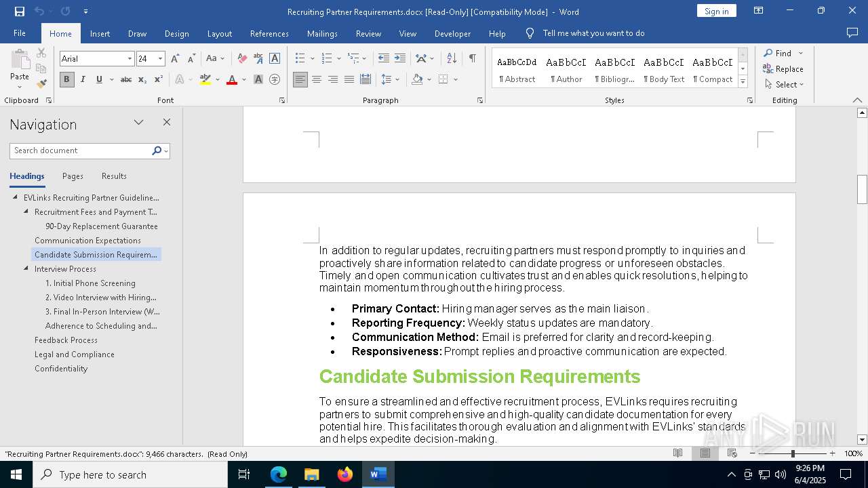Show or hide paragraph marks
Screen dimensions: 868x488
(x=472, y=59)
